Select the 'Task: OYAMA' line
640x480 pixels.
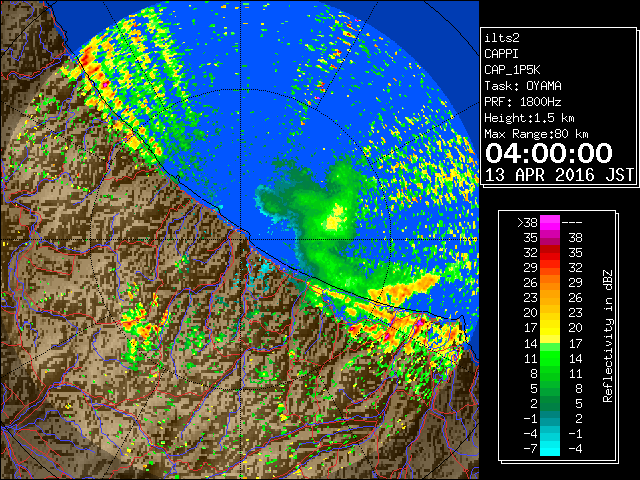(x=523, y=86)
